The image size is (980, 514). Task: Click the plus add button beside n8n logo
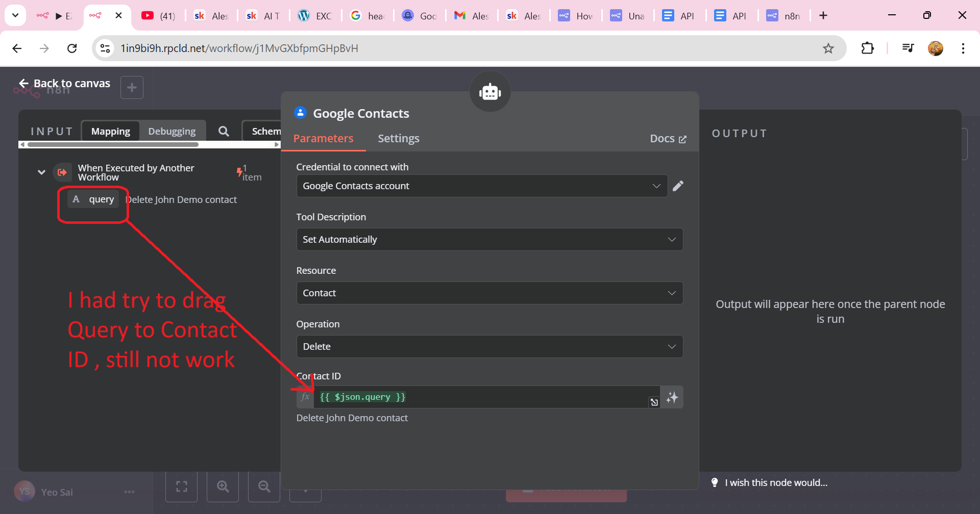[x=132, y=88]
